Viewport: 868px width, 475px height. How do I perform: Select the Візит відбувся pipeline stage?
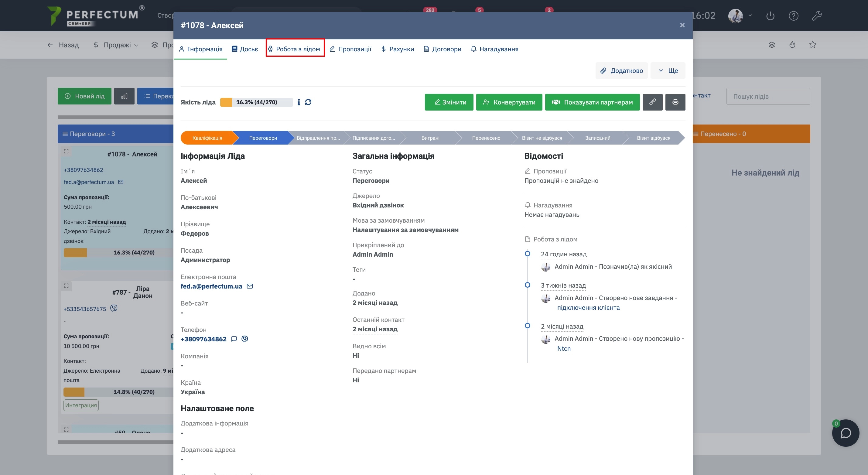[x=653, y=138]
